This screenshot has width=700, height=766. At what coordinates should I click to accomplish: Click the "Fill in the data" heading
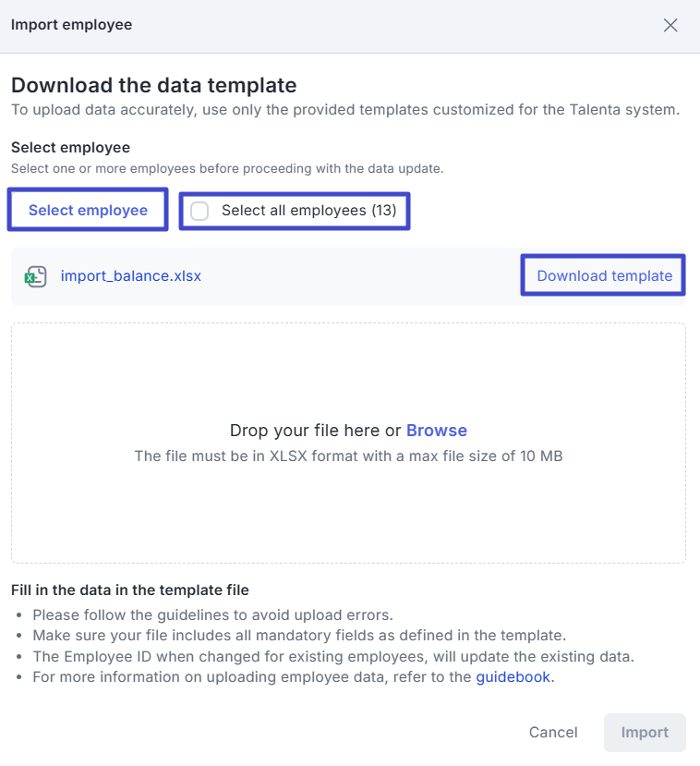pos(129,590)
